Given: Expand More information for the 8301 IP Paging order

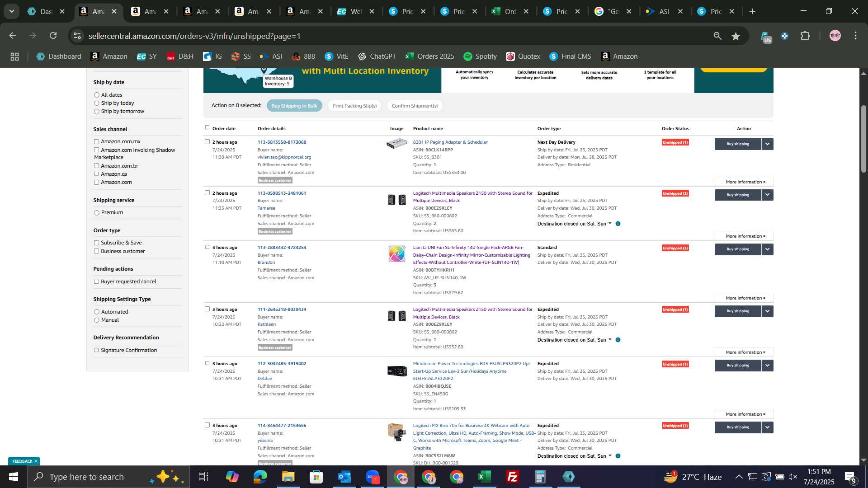Looking at the screenshot, I should click(x=744, y=182).
